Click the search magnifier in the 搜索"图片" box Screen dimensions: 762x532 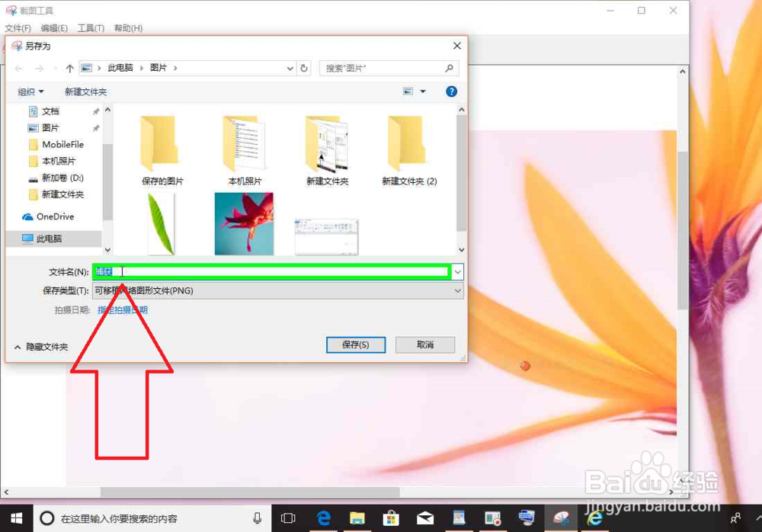(451, 68)
